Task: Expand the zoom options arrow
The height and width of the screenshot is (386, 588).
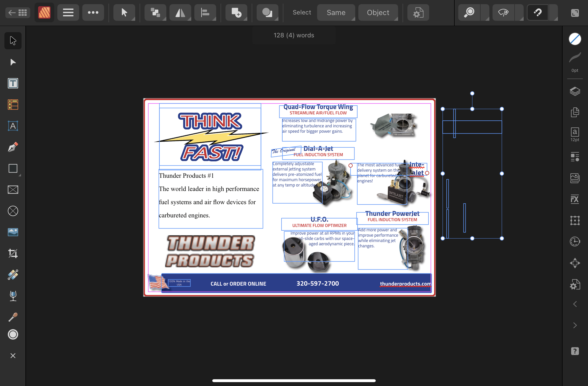Action: pyautogui.click(x=485, y=12)
